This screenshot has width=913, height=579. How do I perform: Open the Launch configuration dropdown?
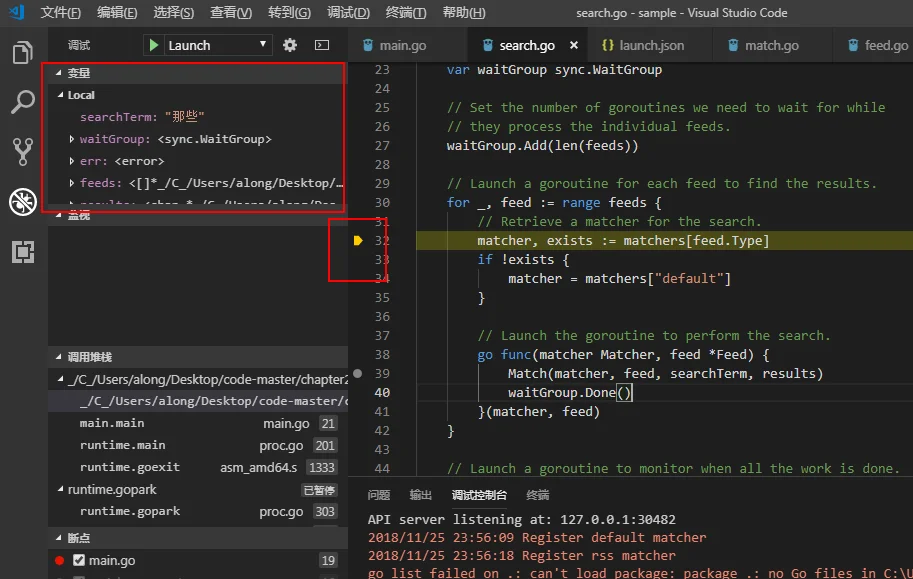pyautogui.click(x=218, y=45)
